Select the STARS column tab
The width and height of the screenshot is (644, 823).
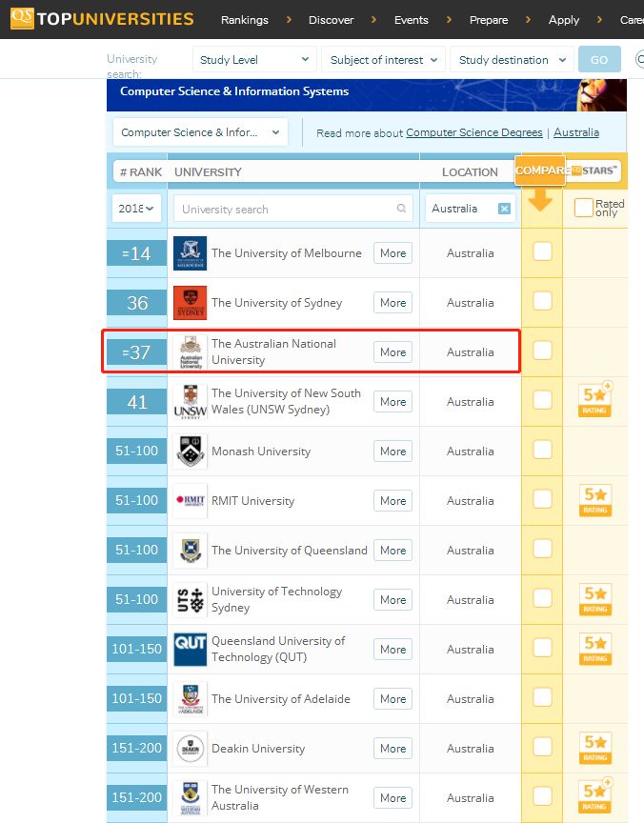(x=594, y=171)
